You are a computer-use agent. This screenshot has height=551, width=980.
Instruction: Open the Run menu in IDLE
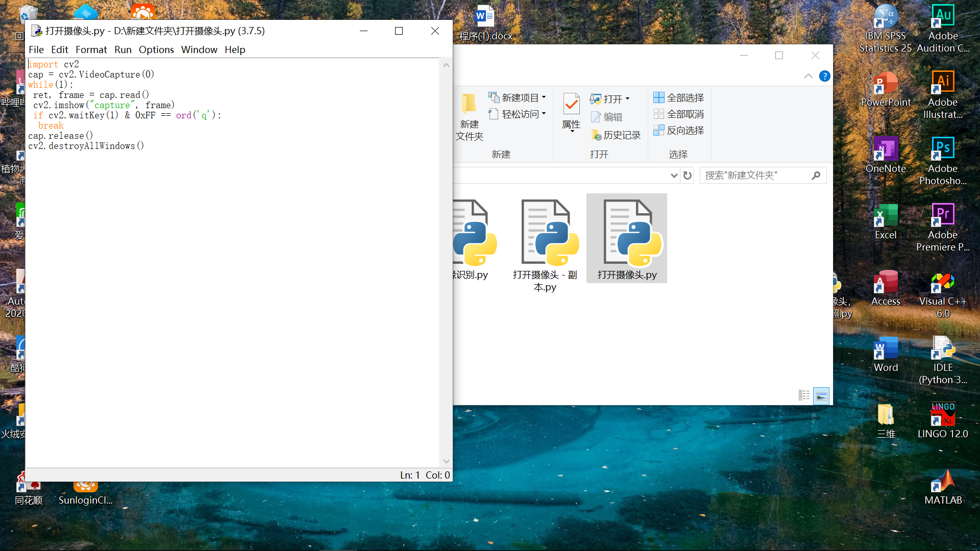coord(122,49)
